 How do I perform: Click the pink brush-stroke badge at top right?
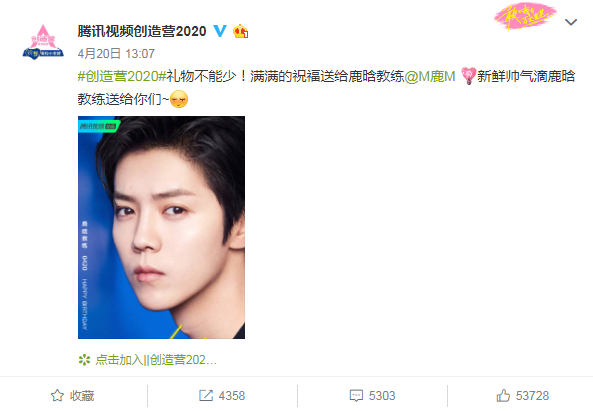coord(525,16)
